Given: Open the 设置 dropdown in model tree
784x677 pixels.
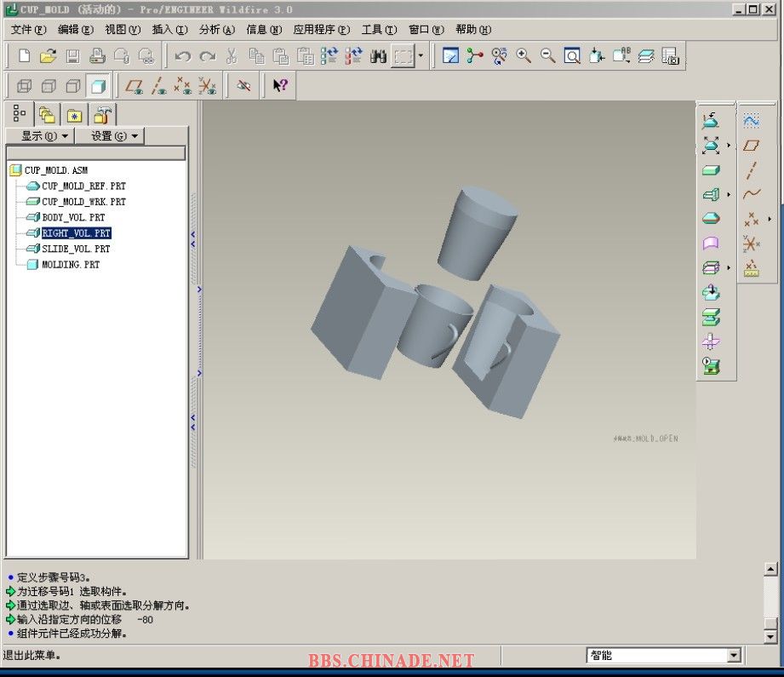Looking at the screenshot, I should tap(108, 136).
